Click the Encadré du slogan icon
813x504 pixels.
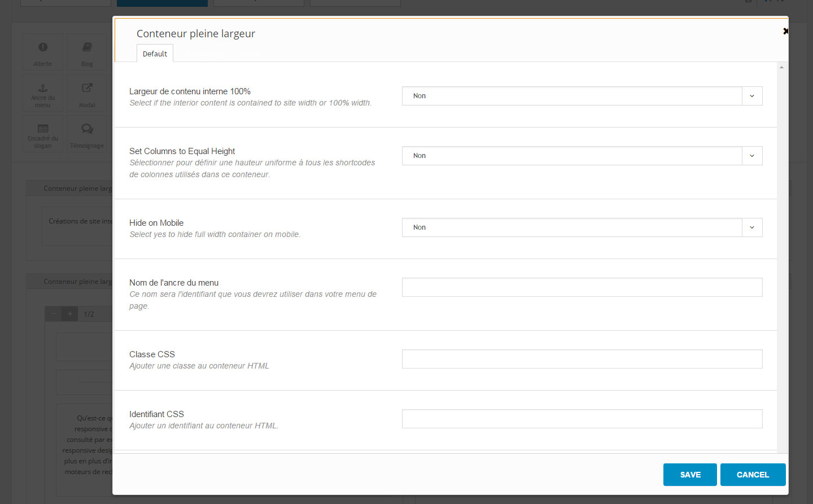pyautogui.click(x=43, y=129)
